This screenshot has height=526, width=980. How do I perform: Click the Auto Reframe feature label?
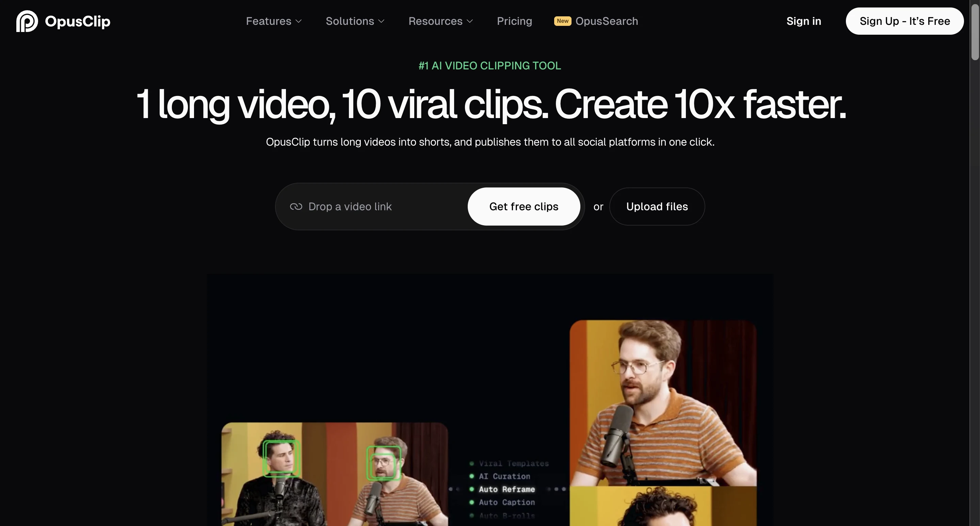pyautogui.click(x=507, y=490)
